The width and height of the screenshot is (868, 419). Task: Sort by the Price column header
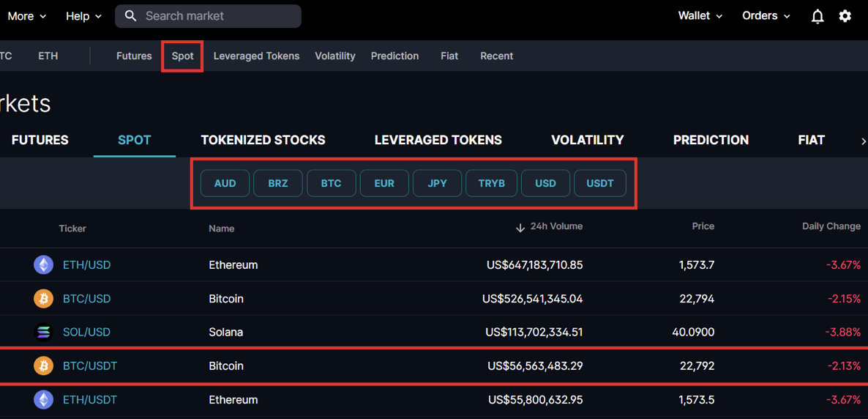pyautogui.click(x=703, y=226)
